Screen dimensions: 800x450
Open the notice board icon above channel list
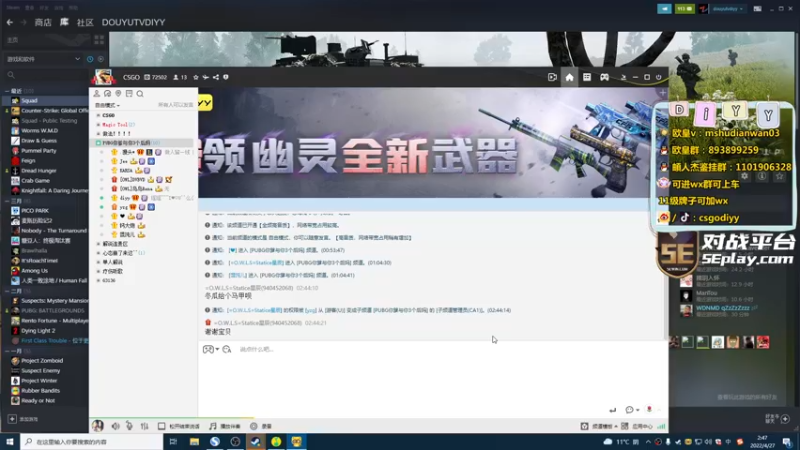[x=129, y=94]
